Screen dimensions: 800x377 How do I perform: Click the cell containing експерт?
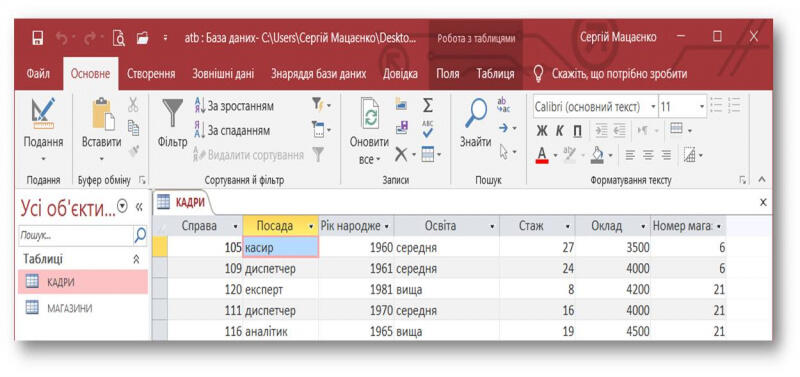pos(281,289)
